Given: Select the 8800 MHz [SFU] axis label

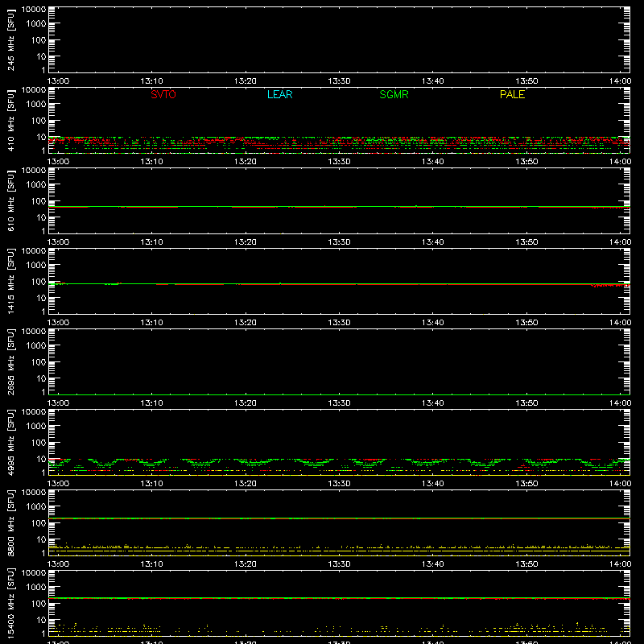Looking at the screenshot, I should [10, 522].
